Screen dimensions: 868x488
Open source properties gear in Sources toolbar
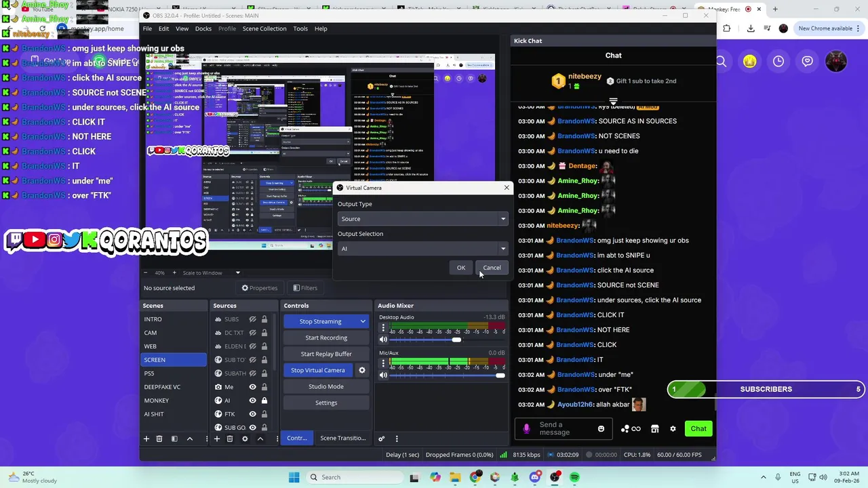(245, 439)
